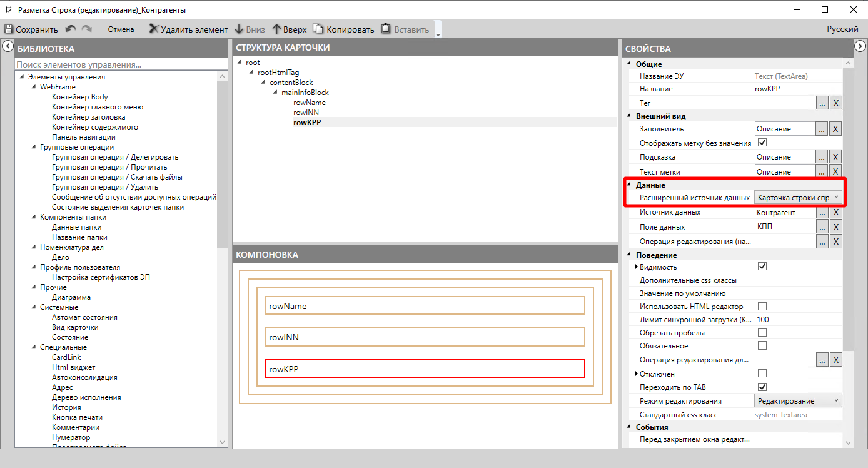Viewport: 868px width, 468px height.
Task: Collapse the WebFrame tree node
Action: coord(34,87)
